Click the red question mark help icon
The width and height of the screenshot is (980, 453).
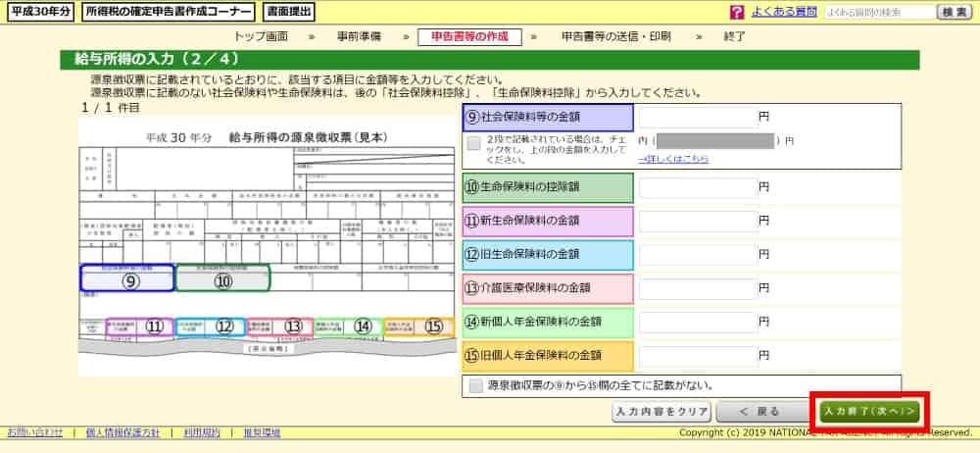click(737, 13)
